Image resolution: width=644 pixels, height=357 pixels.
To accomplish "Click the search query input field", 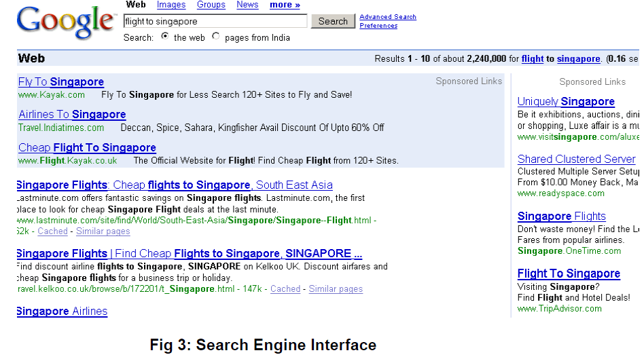I will (x=215, y=21).
